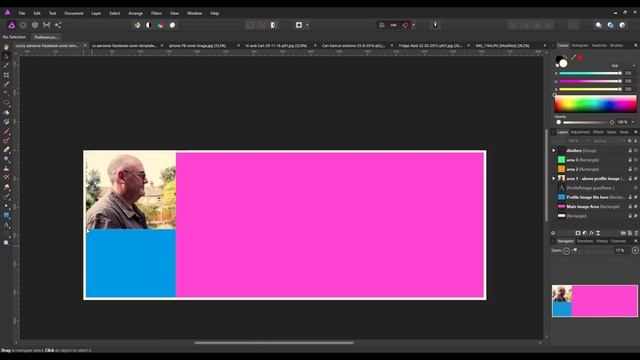This screenshot has height=360, width=640.
Task: Open the History panel tab
Action: (602, 241)
